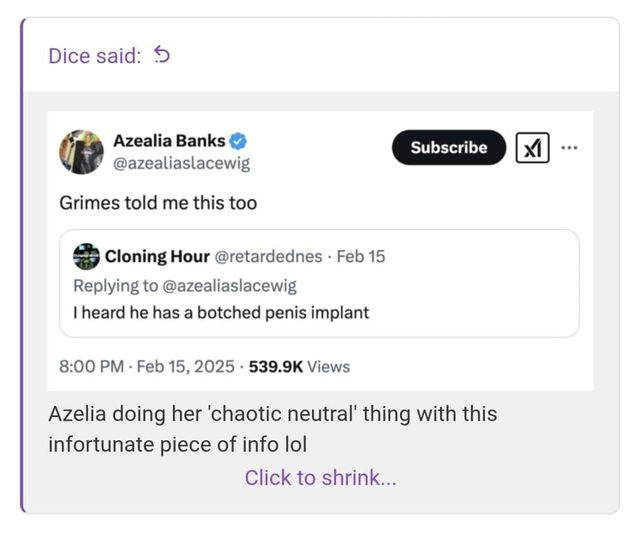Open the three-dot more options menu

(569, 148)
